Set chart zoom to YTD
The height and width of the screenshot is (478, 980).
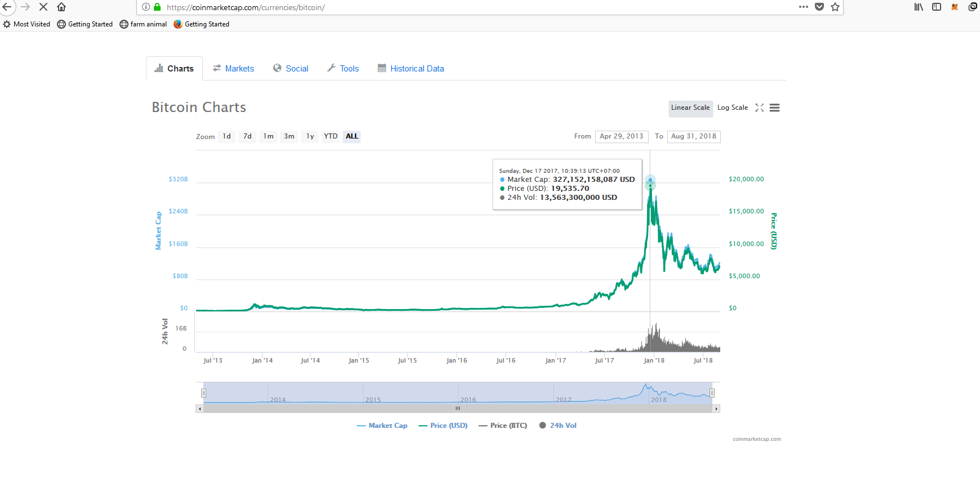tap(331, 136)
